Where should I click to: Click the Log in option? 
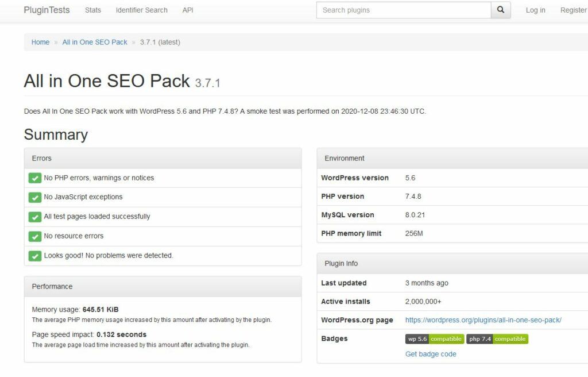(535, 10)
